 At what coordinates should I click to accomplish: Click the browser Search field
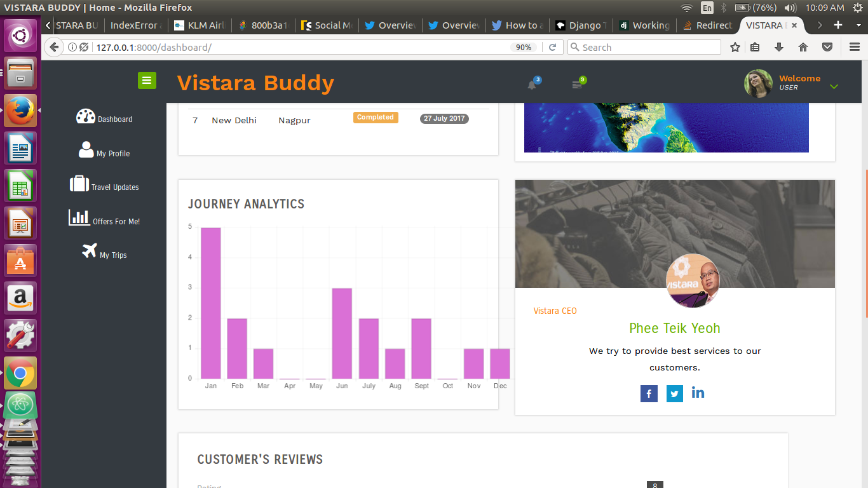point(644,47)
